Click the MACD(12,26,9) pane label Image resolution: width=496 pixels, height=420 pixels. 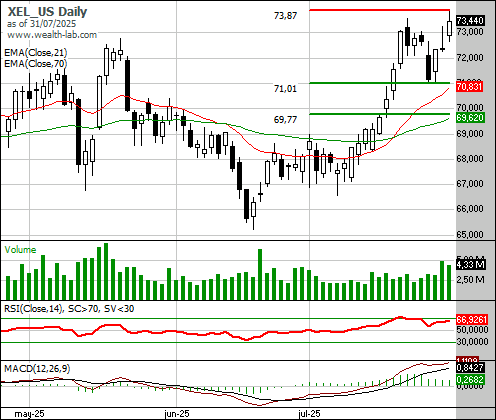pyautogui.click(x=37, y=369)
